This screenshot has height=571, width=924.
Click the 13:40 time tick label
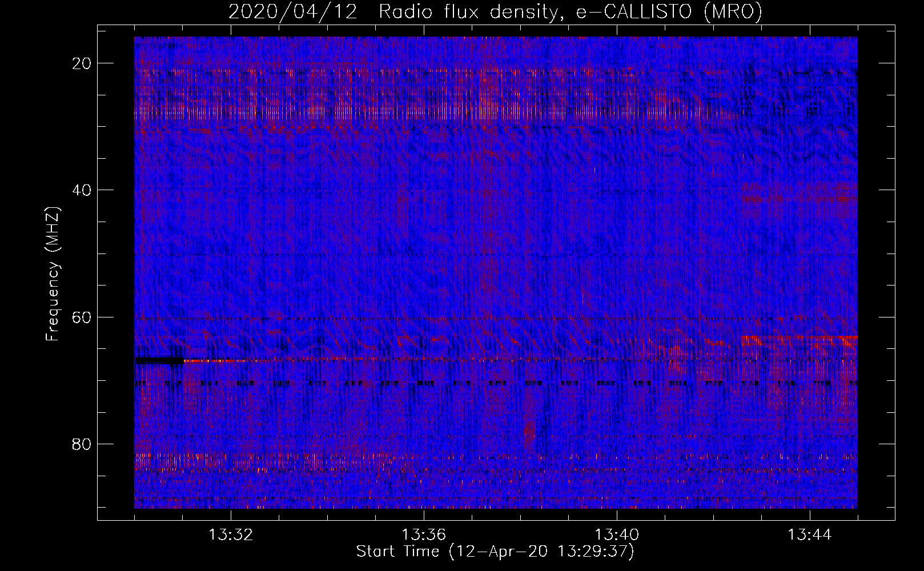point(617,535)
